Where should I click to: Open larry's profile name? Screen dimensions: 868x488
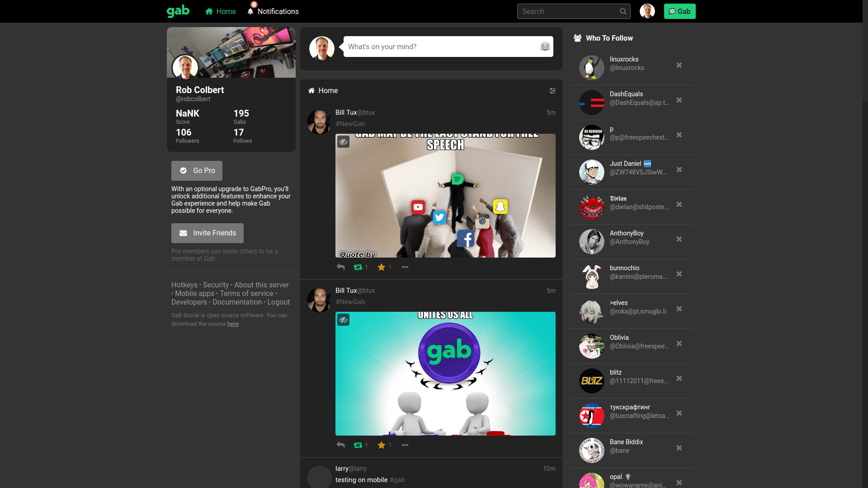342,469
